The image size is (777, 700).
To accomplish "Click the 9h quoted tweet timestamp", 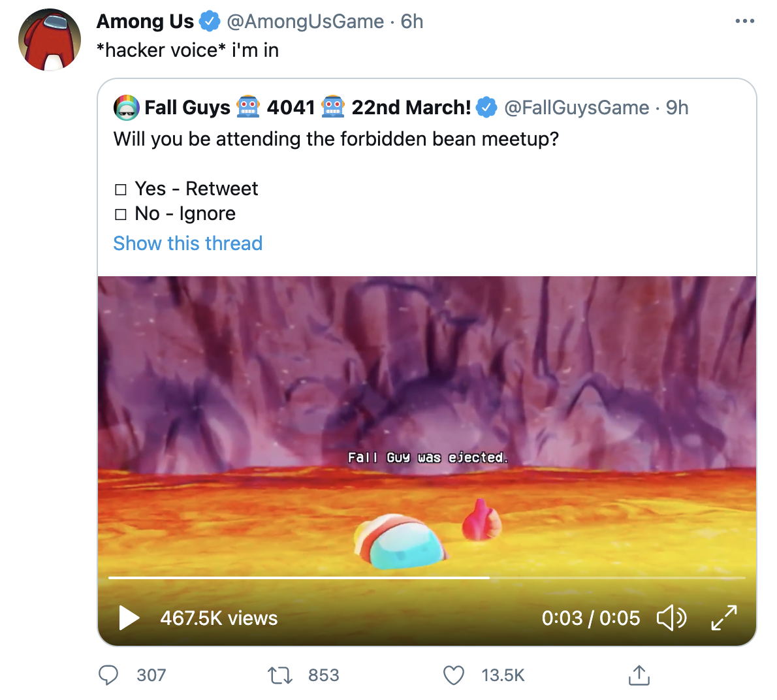I will click(x=677, y=108).
